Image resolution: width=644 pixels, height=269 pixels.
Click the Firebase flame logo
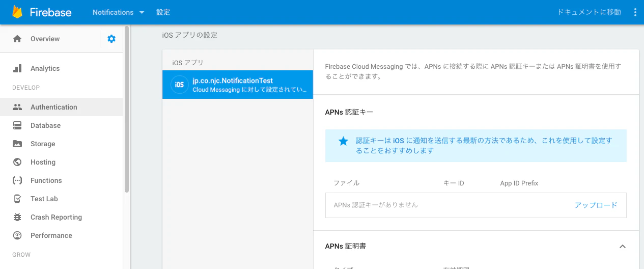pos(18,12)
